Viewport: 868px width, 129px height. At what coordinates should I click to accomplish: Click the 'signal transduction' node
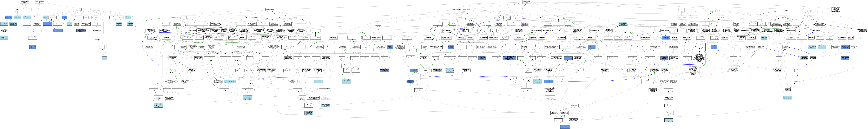[447, 31]
